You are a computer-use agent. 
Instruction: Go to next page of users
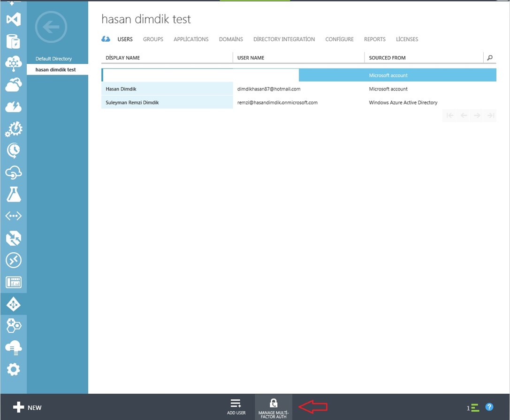point(477,115)
